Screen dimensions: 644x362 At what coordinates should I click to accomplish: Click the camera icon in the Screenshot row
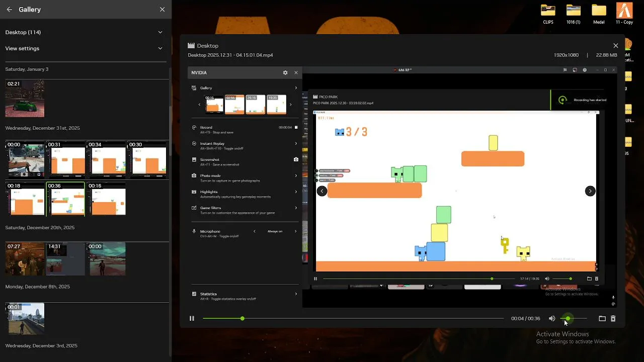(x=296, y=159)
